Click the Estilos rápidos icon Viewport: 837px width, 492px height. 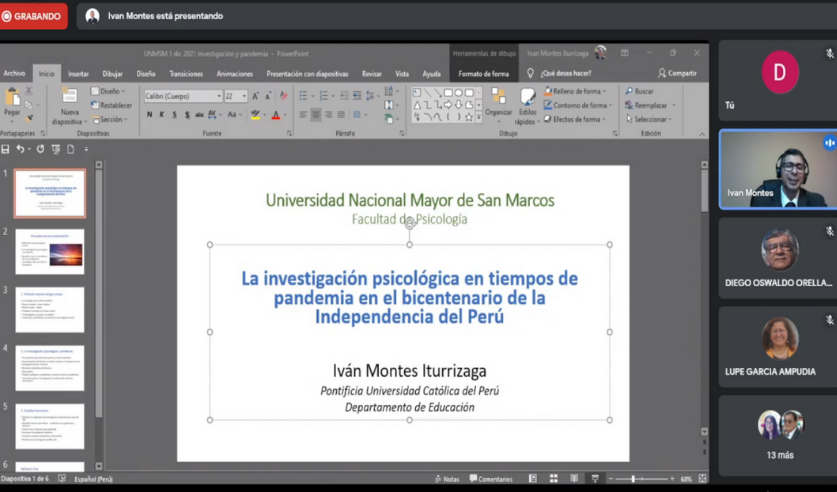click(527, 97)
